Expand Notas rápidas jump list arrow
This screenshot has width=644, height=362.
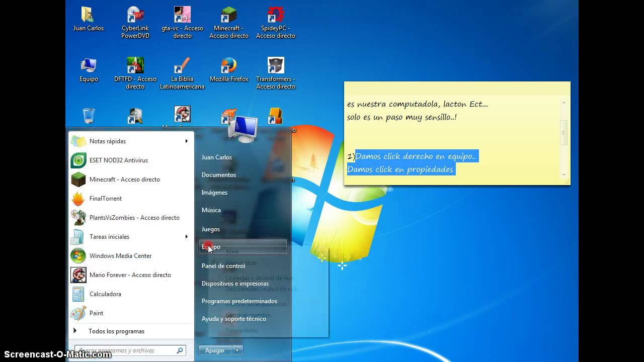coord(187,141)
